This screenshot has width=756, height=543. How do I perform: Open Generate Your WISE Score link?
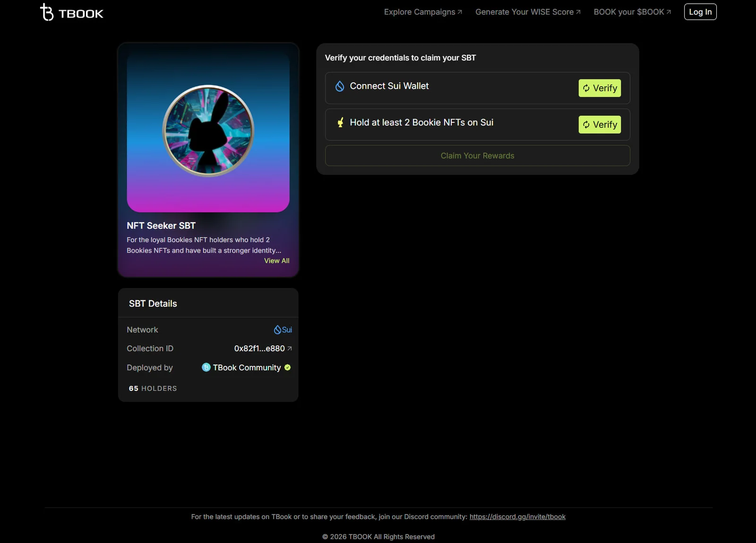coord(528,12)
